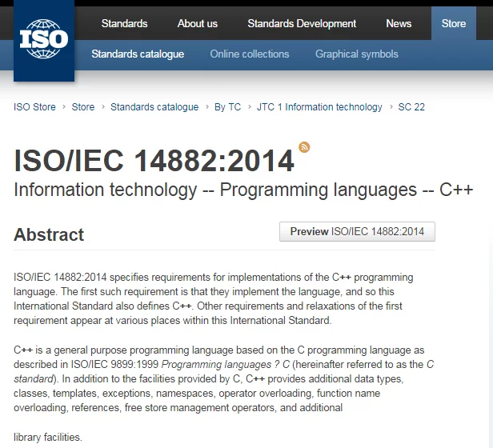Open JTC 1 Information technology breadcrumb

tap(319, 107)
